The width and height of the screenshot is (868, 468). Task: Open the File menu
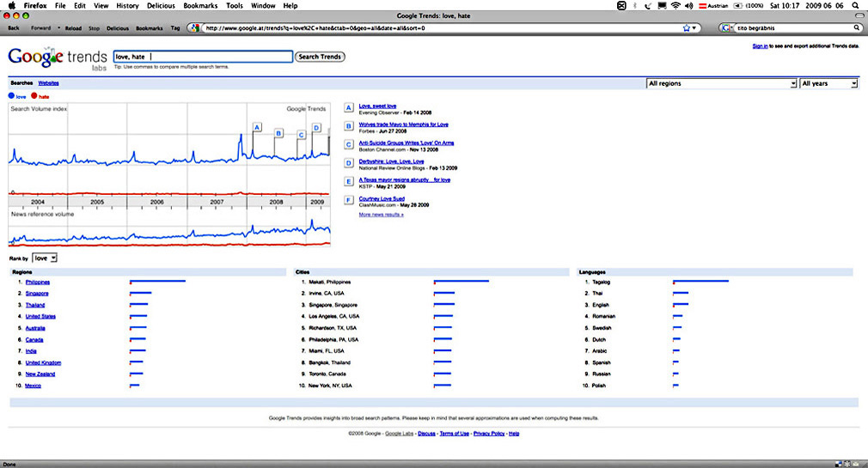pyautogui.click(x=60, y=5)
